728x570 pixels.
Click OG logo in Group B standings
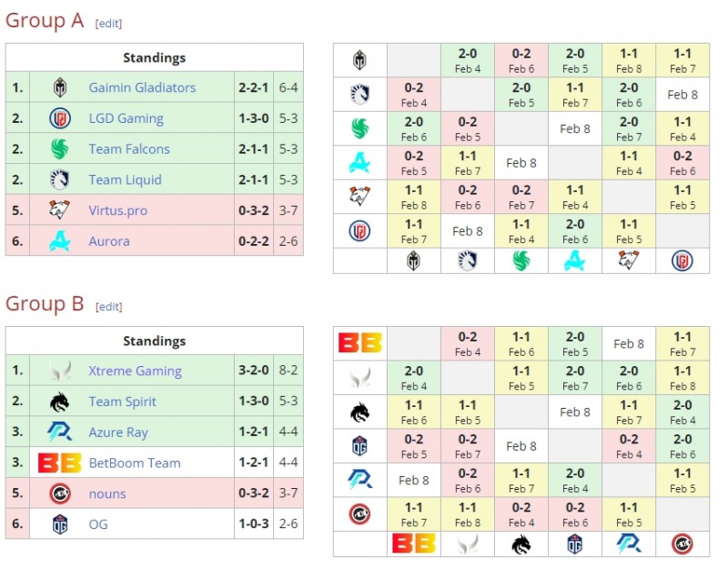60,524
